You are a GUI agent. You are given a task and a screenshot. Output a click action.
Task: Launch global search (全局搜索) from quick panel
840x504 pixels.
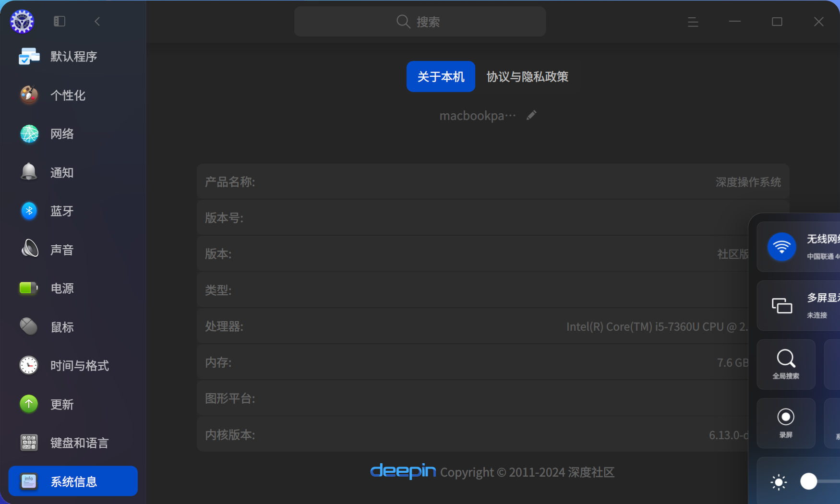(786, 364)
